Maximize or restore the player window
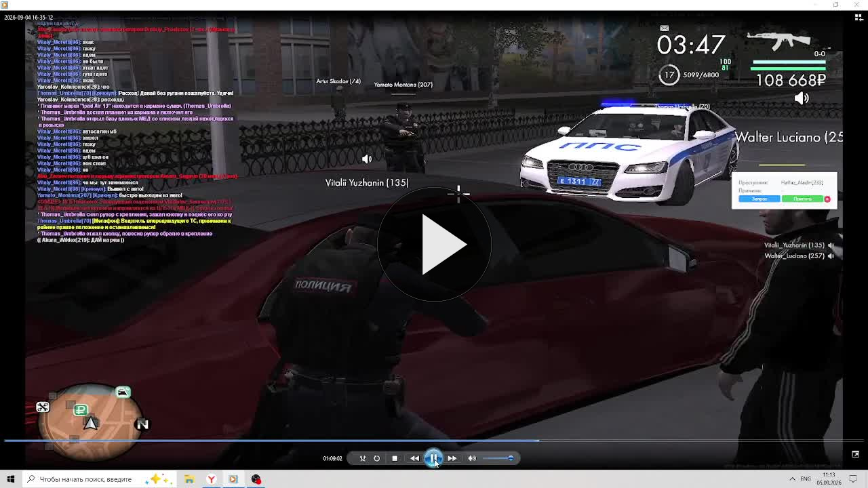This screenshot has height=488, width=868. pyautogui.click(x=836, y=5)
